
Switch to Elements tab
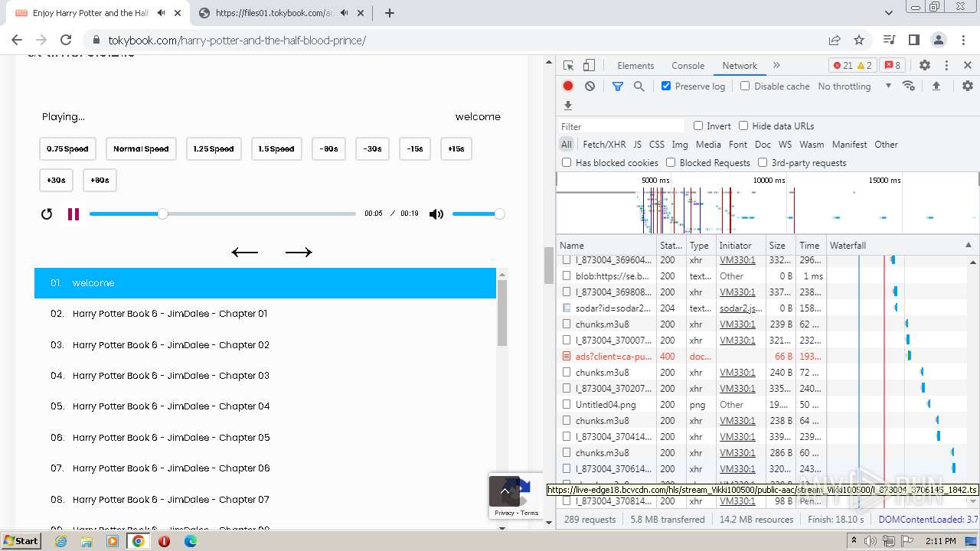pyautogui.click(x=635, y=66)
